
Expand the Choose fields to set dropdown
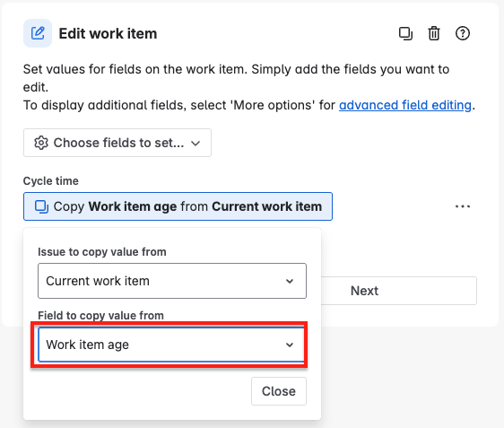(117, 143)
